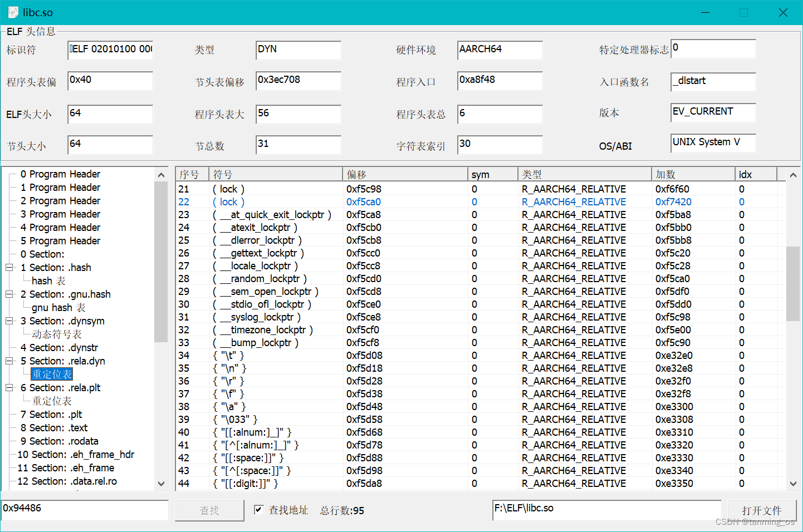The height and width of the screenshot is (532, 803).
Task: Toggle the 查找地址 checkbox
Action: pos(258,510)
